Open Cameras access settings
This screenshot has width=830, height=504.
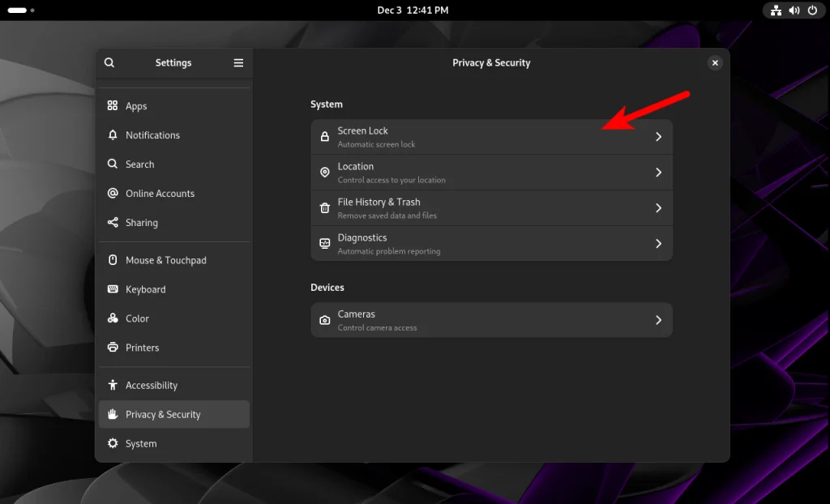coord(491,320)
